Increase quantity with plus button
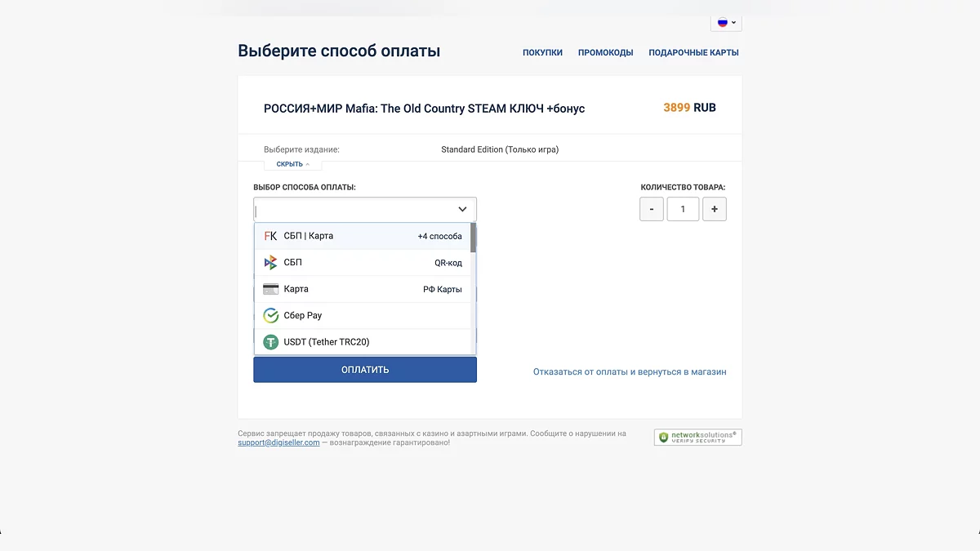The width and height of the screenshot is (980, 551). (x=715, y=209)
